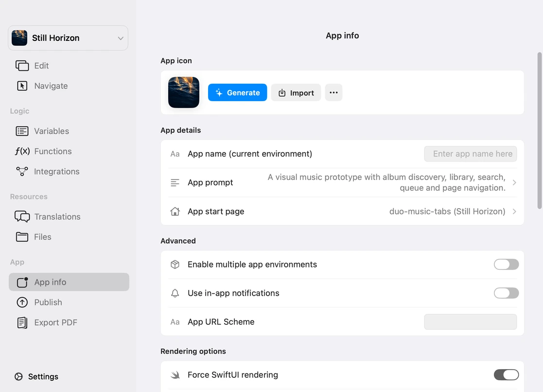
Task: Click the Publish upload arrow icon
Action: coord(22,302)
